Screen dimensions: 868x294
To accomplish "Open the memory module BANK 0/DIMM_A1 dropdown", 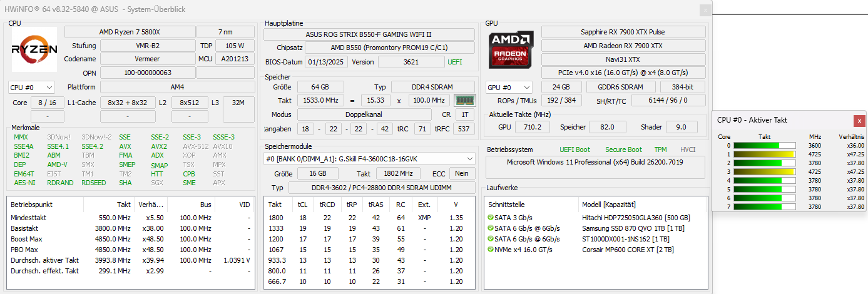I will (x=369, y=159).
